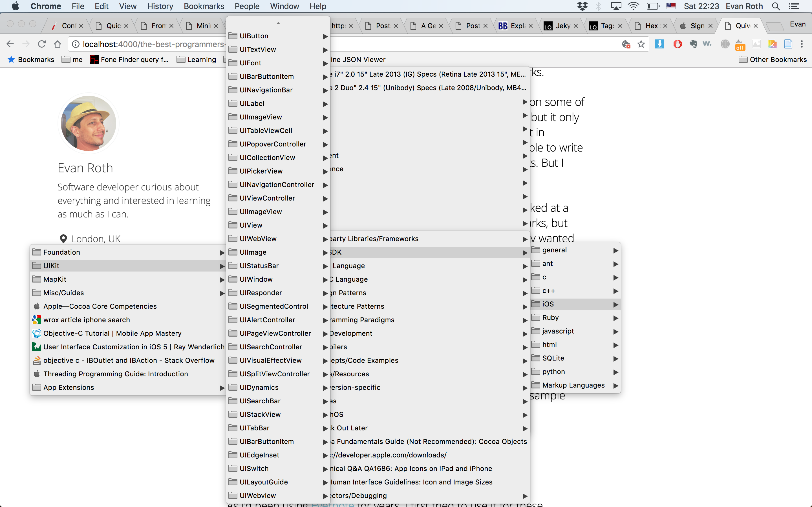Open Dropbox icon in menu bar
This screenshot has height=507, width=812.
(582, 6)
